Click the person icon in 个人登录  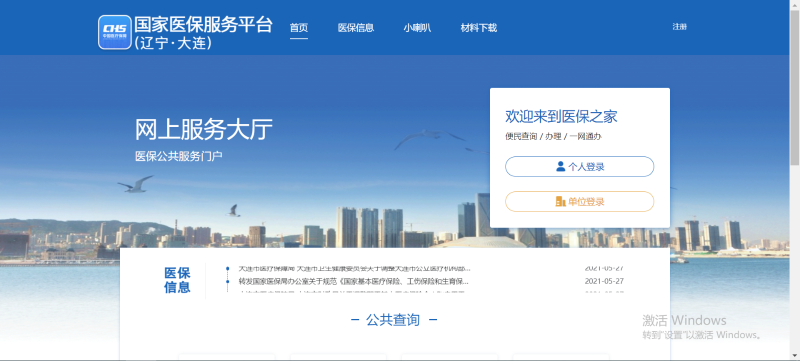pos(561,166)
